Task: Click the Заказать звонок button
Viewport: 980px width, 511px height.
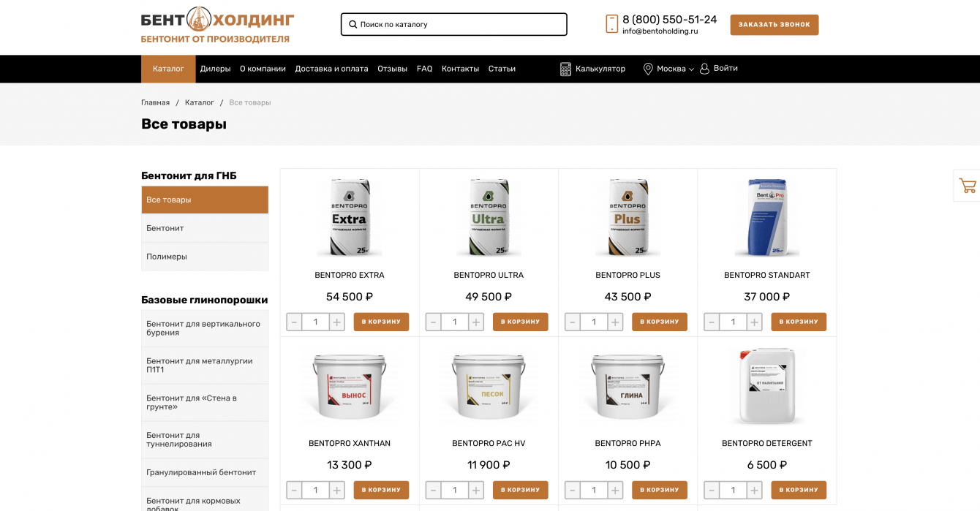Action: (x=774, y=25)
